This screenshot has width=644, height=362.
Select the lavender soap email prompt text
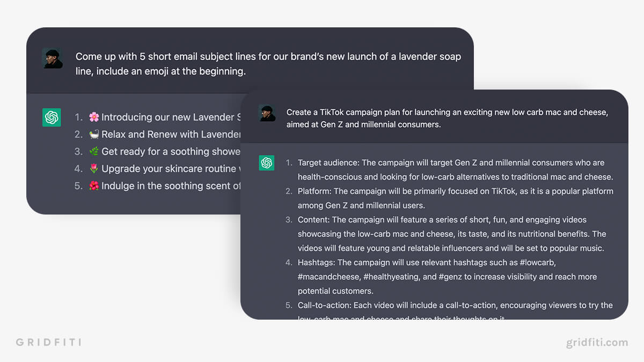click(268, 64)
